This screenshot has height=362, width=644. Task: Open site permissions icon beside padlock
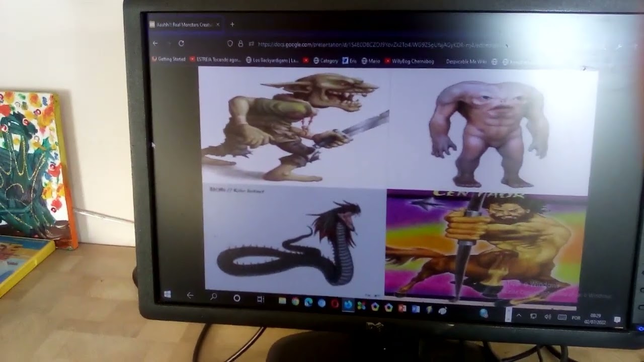click(251, 44)
